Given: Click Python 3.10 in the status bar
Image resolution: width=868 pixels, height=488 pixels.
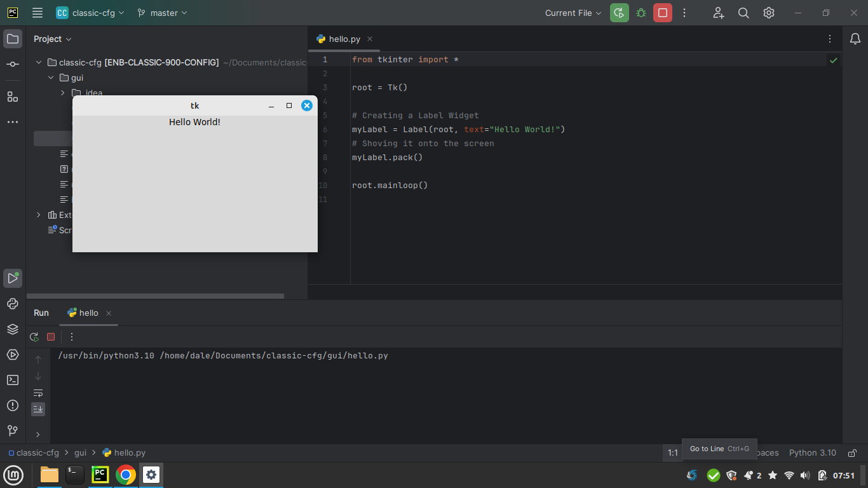Looking at the screenshot, I should click(813, 452).
